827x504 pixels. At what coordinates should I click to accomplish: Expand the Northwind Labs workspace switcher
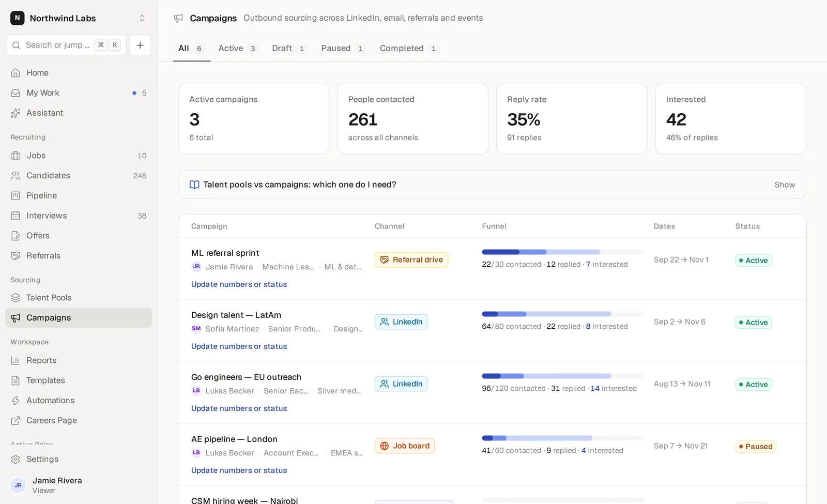(x=79, y=18)
